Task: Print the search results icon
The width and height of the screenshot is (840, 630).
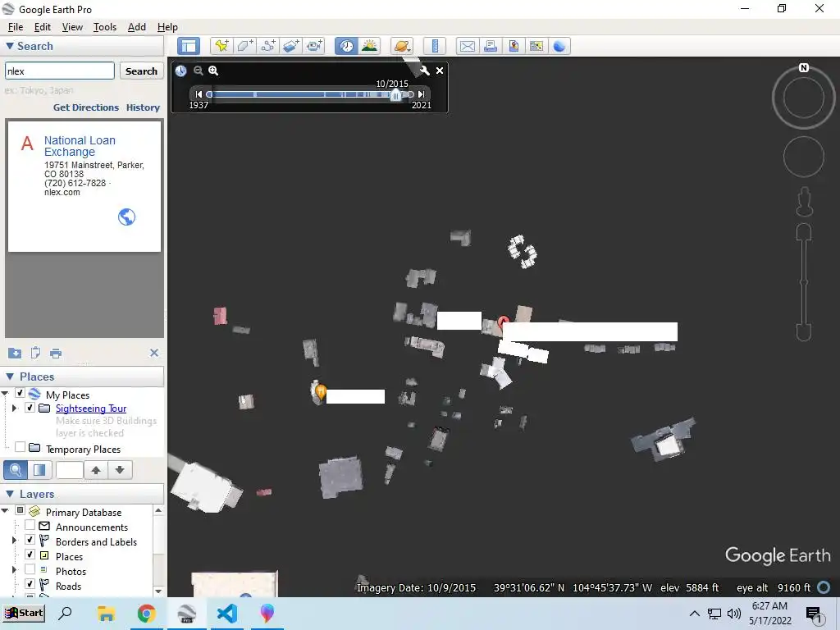Action: point(56,353)
